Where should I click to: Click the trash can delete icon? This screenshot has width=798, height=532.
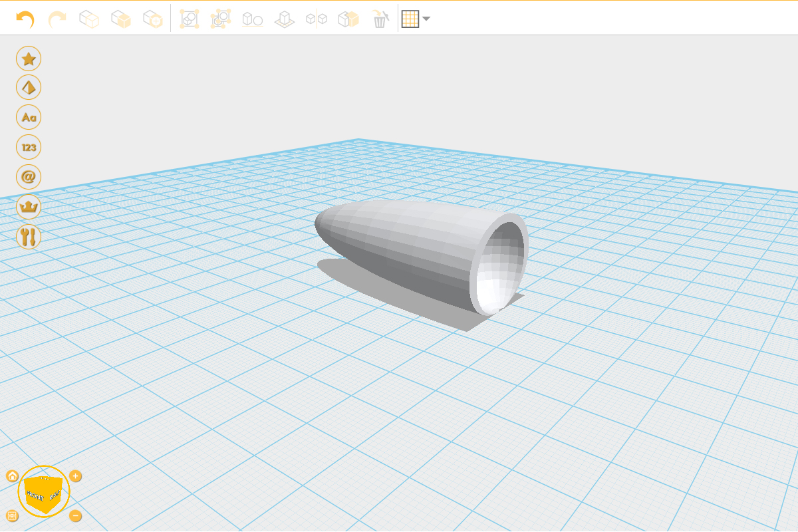pos(380,19)
